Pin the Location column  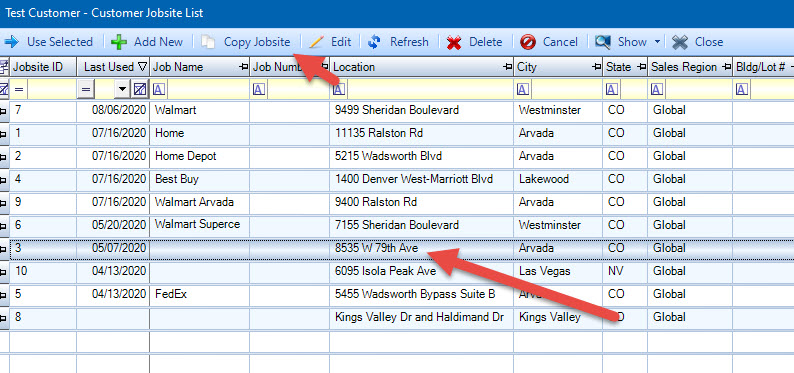(x=507, y=67)
